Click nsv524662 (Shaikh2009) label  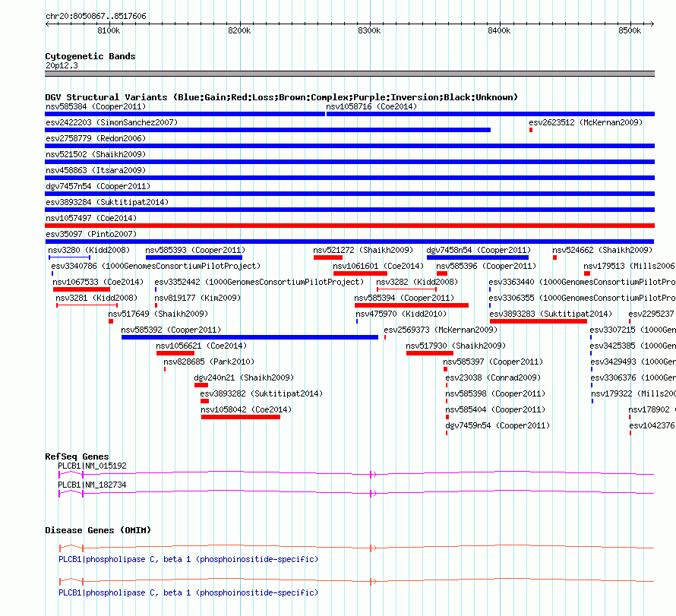(x=602, y=250)
